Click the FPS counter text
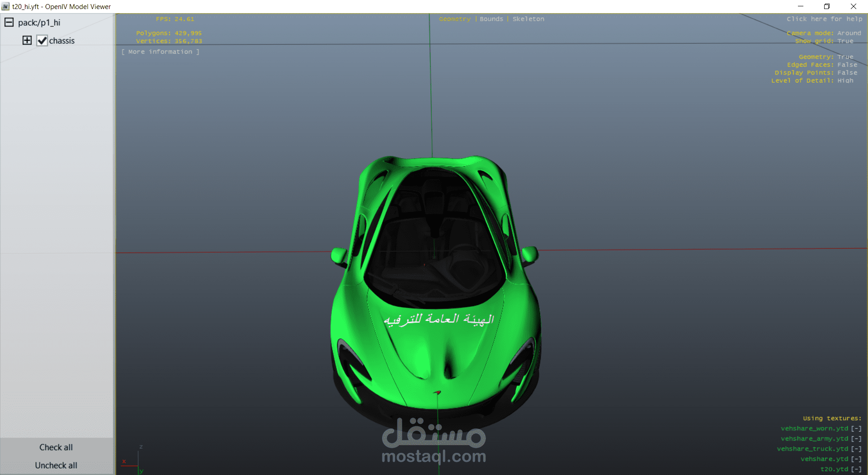This screenshot has height=475, width=868. (x=175, y=19)
